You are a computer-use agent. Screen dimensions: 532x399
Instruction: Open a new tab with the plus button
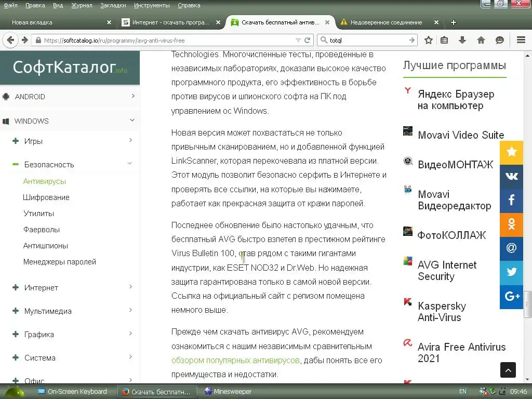[x=453, y=22]
